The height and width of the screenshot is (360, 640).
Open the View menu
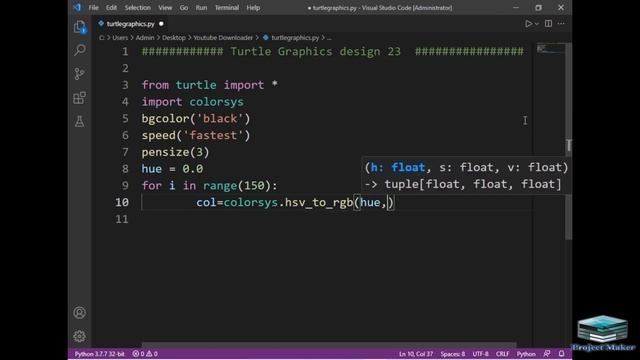coord(165,8)
